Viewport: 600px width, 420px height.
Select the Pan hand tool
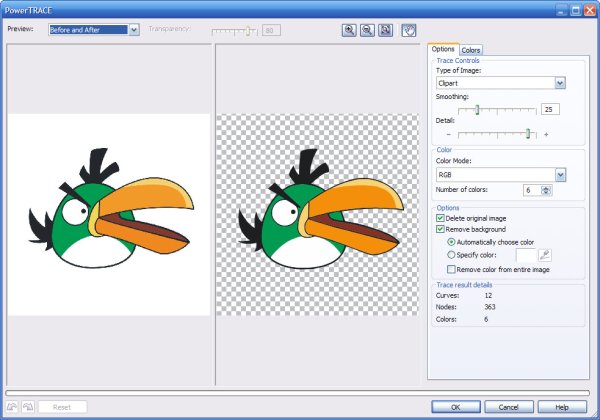[409, 30]
